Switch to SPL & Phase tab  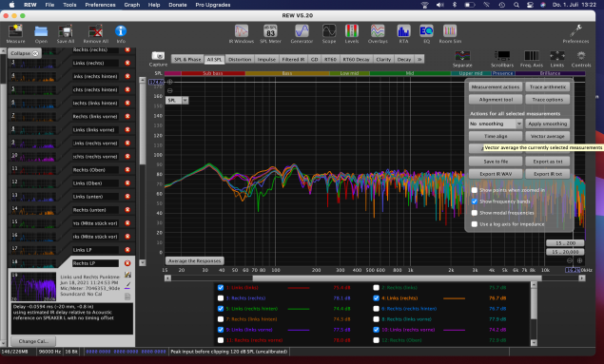pos(187,59)
